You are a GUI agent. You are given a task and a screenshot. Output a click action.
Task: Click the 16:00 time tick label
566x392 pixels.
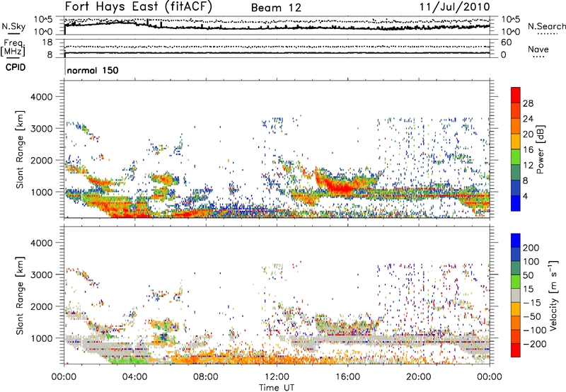tap(347, 377)
